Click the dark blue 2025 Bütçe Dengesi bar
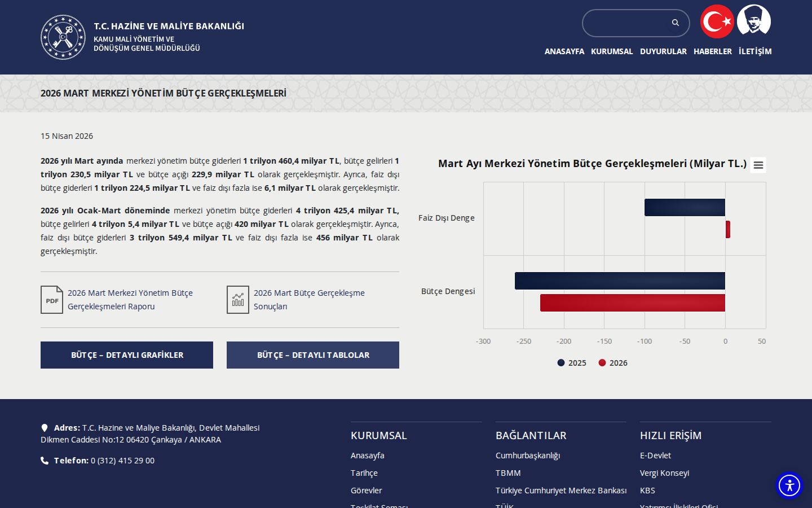Viewport: 812px width, 508px height. 620,281
